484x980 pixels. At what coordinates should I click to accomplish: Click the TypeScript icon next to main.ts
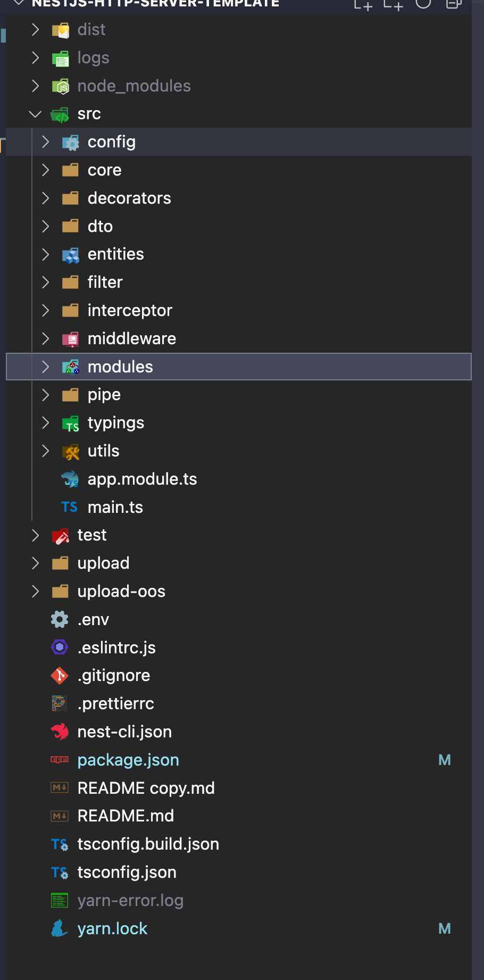pyautogui.click(x=70, y=507)
